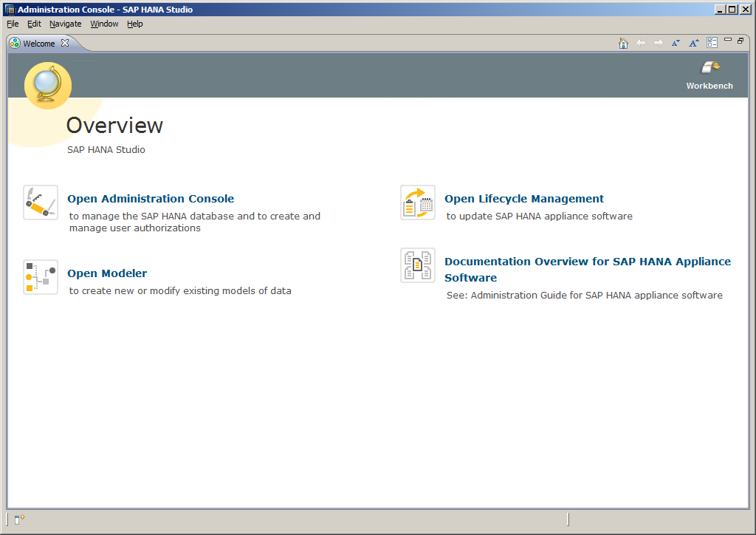The image size is (756, 535).
Task: Select the Welcome tab
Action: pyautogui.click(x=38, y=44)
